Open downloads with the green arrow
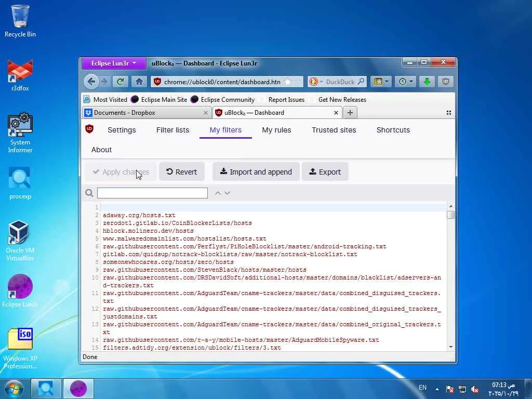 click(427, 82)
